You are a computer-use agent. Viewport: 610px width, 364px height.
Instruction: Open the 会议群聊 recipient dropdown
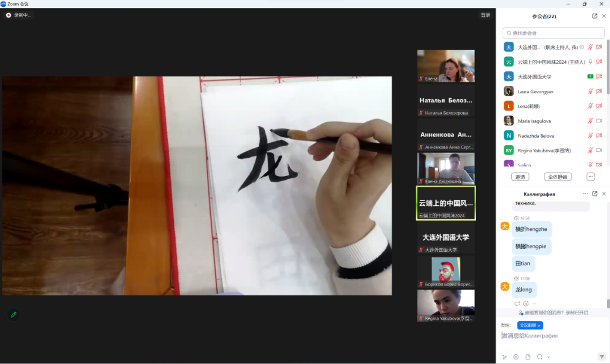[530, 326]
